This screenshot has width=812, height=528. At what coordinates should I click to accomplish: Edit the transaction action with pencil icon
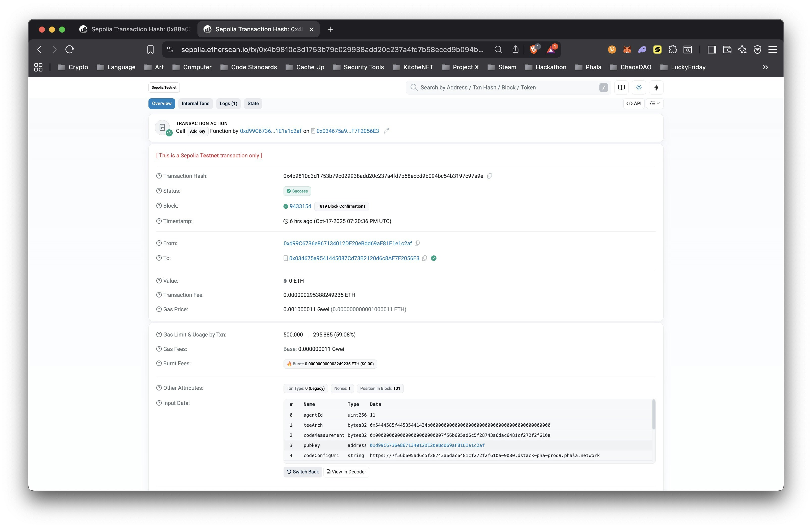click(387, 131)
